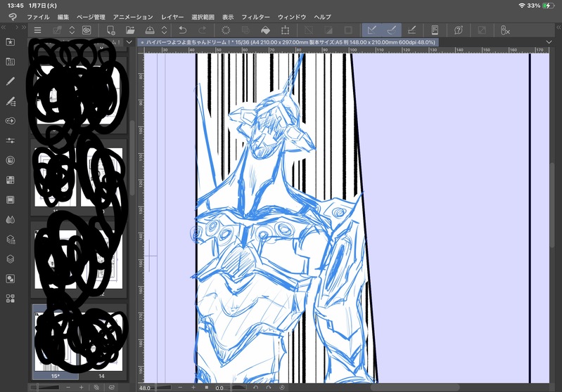Image resolution: width=562 pixels, height=392 pixels.
Task: Click the show selection border icon
Action: (x=348, y=30)
